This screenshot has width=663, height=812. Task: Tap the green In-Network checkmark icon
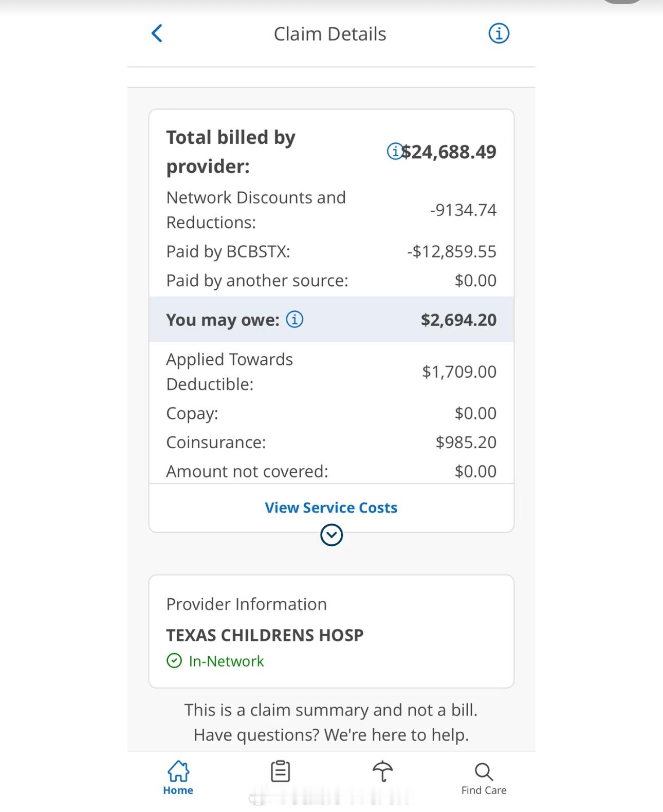click(x=174, y=660)
